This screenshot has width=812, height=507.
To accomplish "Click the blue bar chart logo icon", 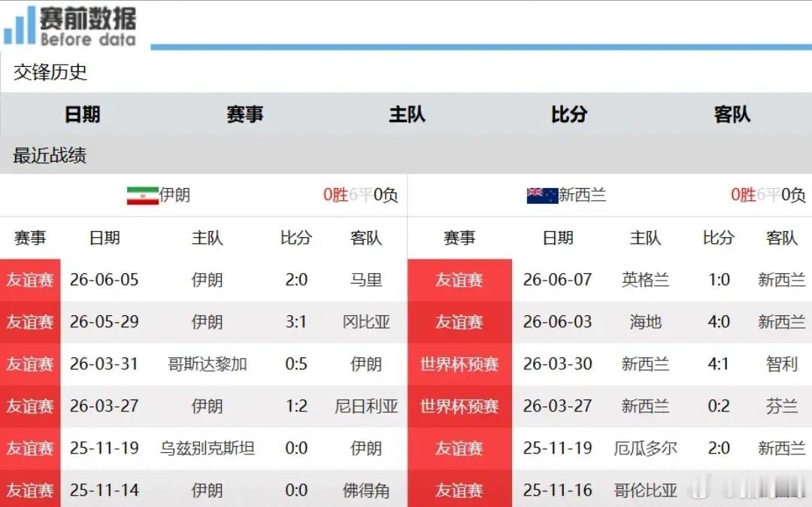I will point(19,25).
